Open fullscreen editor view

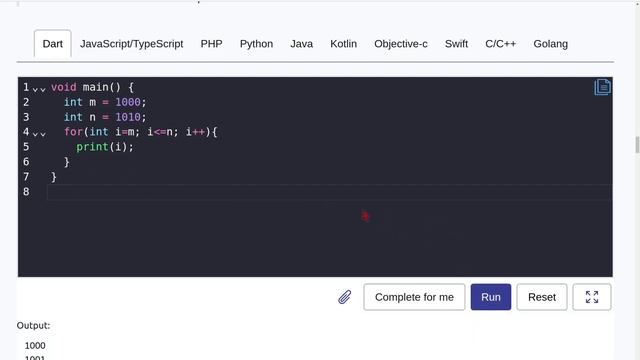(592, 297)
